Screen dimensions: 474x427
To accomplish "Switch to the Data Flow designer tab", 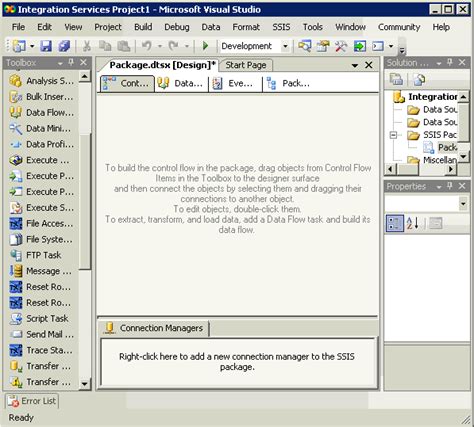I will [181, 83].
